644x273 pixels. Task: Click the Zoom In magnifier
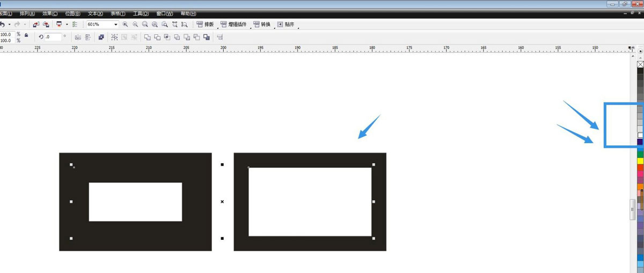pos(125,25)
